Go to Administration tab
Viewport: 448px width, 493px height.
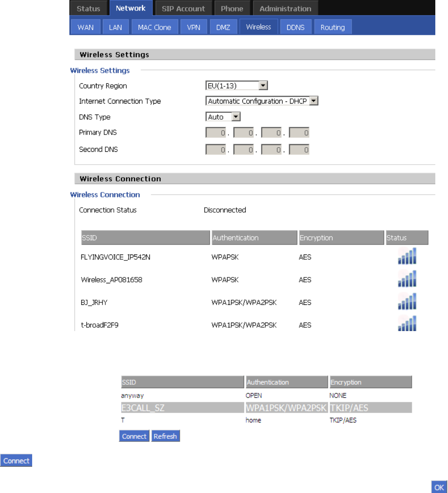point(286,8)
